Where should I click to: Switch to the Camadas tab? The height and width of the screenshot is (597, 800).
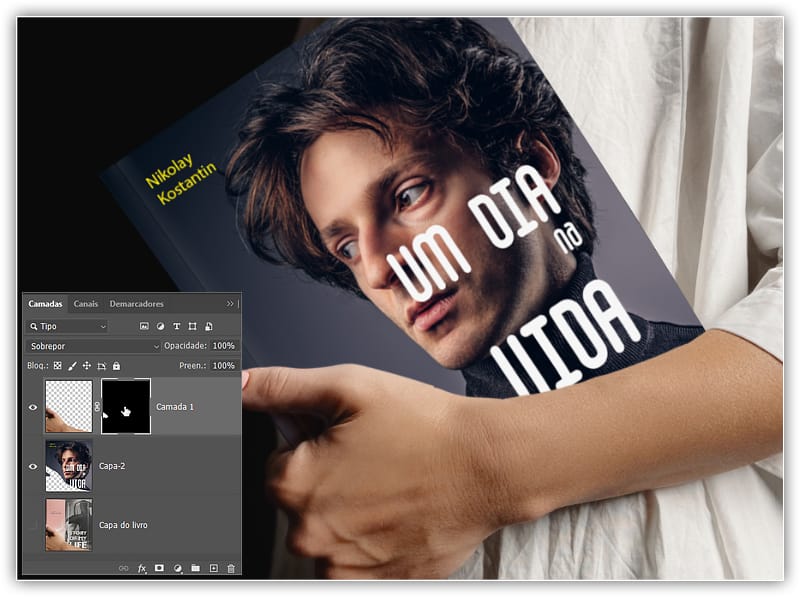[45, 304]
